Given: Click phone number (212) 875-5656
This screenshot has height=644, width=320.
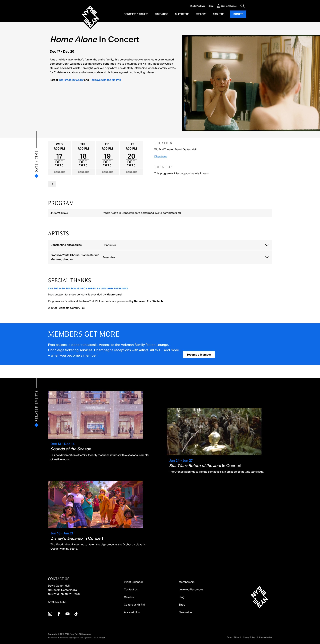Looking at the screenshot, I should coord(57,602).
